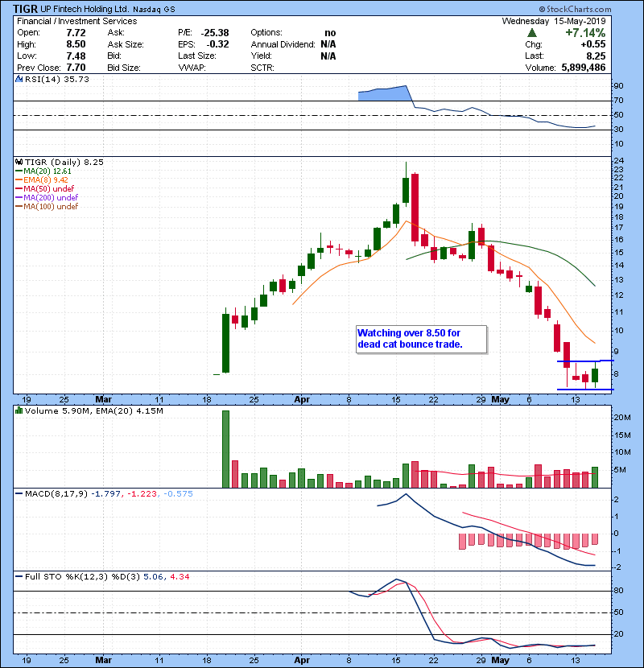Click the Nasdaq GS exchange label
The height and width of the screenshot is (668, 644).
(x=154, y=10)
